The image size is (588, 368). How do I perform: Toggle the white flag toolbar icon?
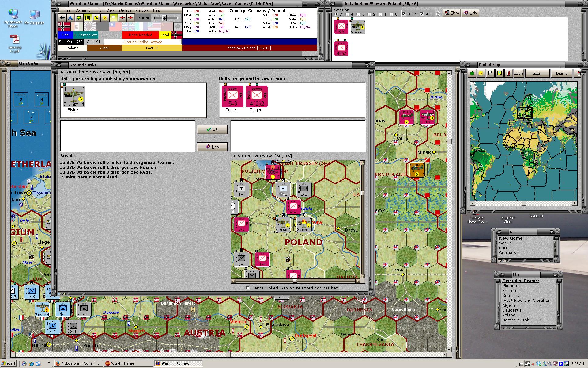pos(113,18)
